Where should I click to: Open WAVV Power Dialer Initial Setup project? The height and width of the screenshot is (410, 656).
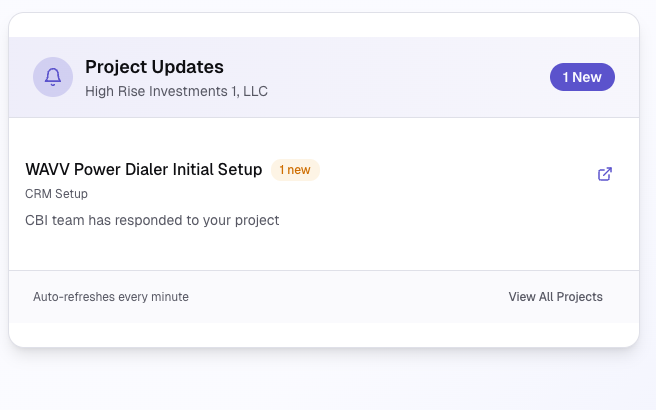143,170
